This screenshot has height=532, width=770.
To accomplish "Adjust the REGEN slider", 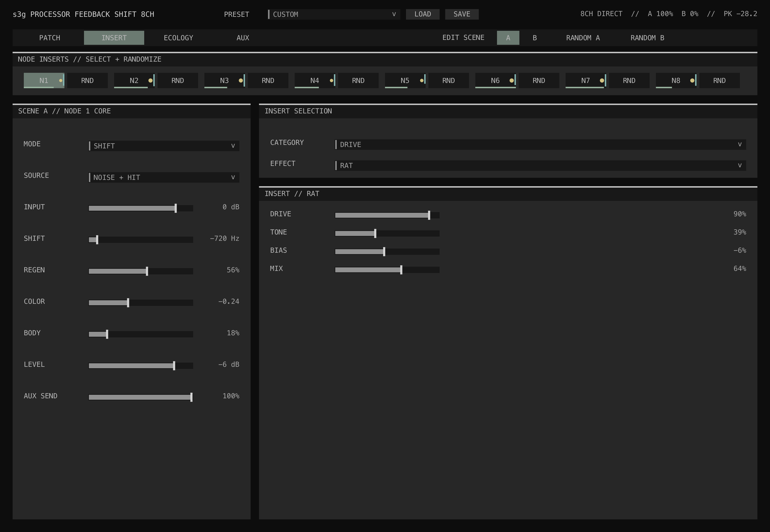I will (x=141, y=271).
